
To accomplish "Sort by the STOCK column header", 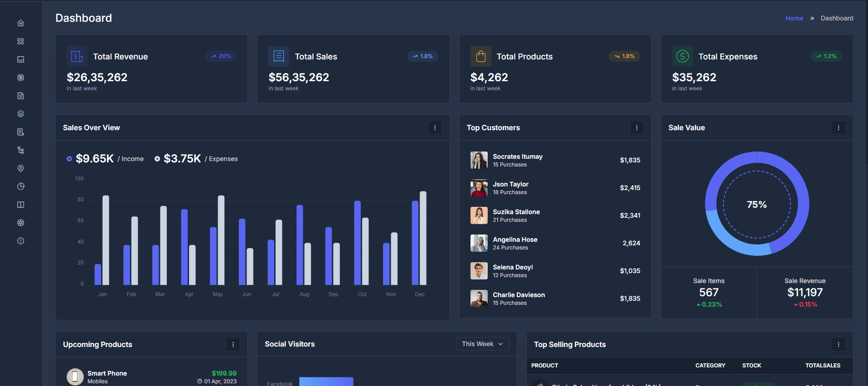I will (752, 366).
